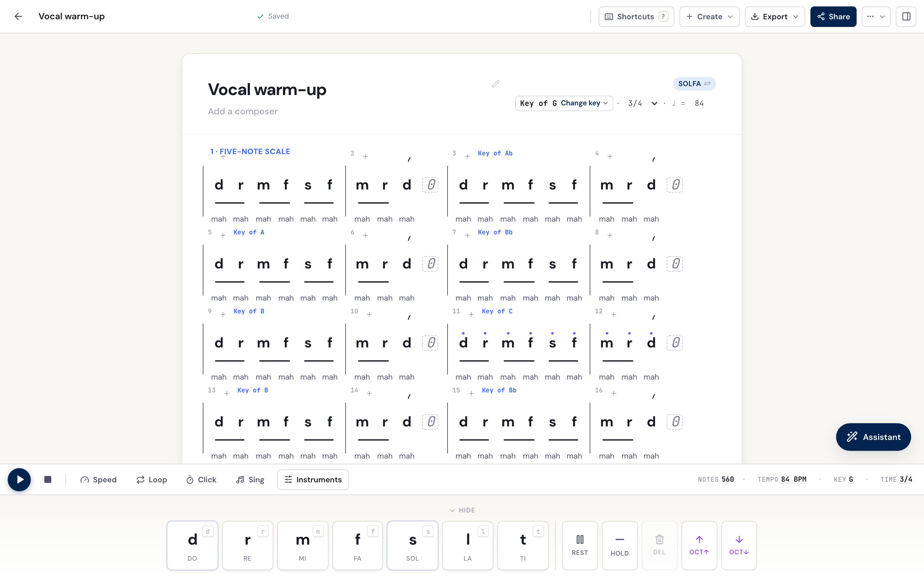Click the DEL trash key

(x=659, y=545)
